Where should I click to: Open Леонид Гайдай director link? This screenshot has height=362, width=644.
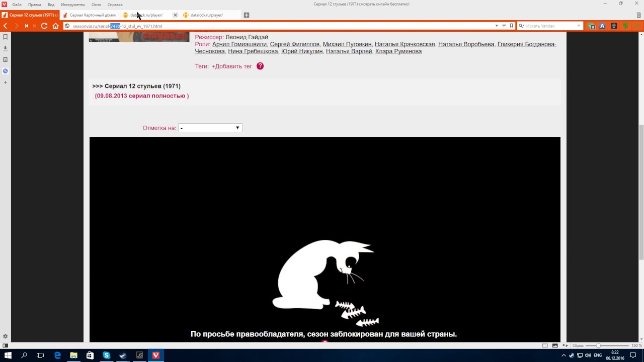coord(247,37)
